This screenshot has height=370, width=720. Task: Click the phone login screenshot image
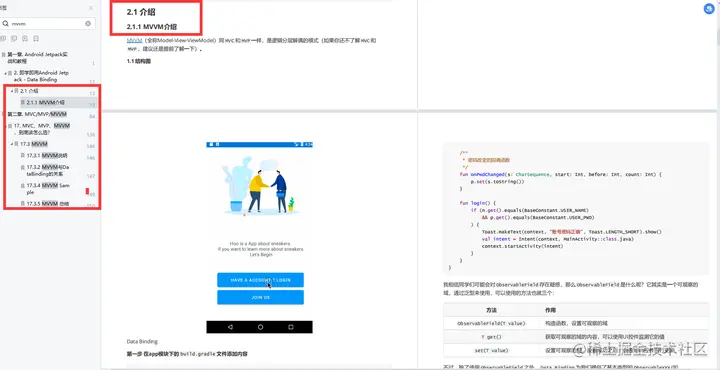pos(259,237)
